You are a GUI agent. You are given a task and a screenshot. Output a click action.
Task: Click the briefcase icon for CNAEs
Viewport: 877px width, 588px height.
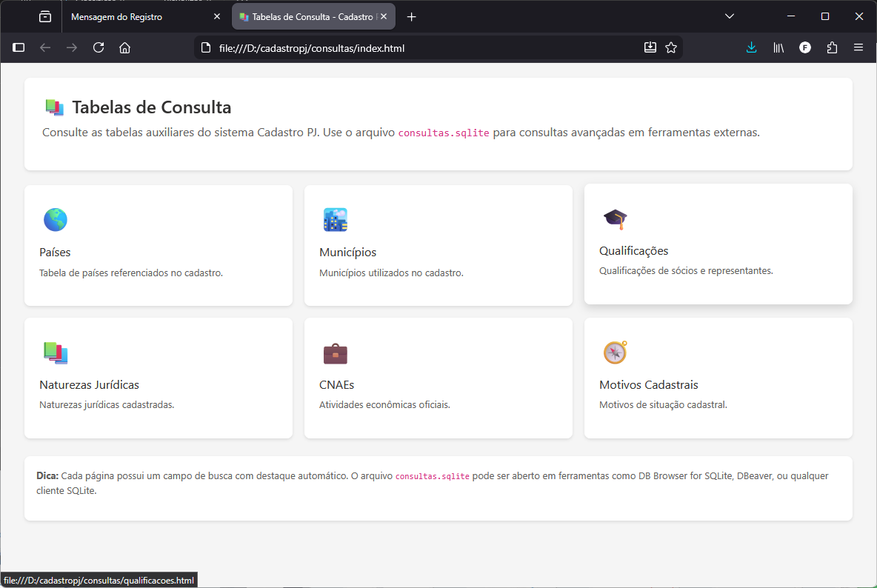(x=335, y=354)
